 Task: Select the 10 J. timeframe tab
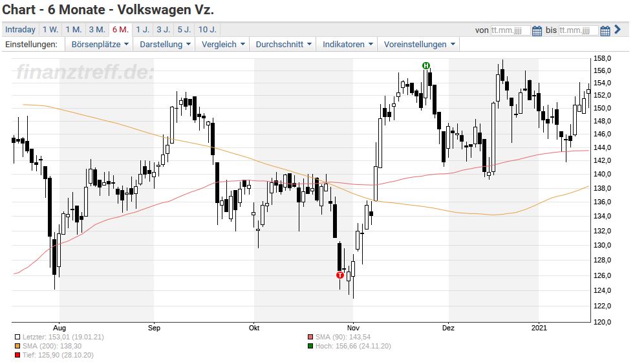(208, 30)
